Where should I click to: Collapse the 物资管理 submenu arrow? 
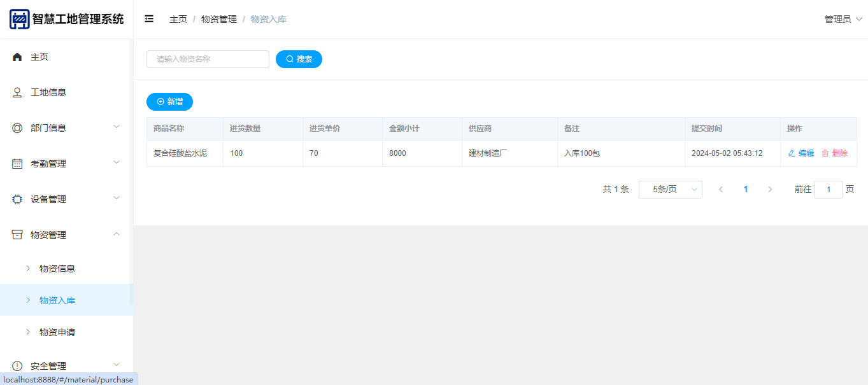coord(117,234)
